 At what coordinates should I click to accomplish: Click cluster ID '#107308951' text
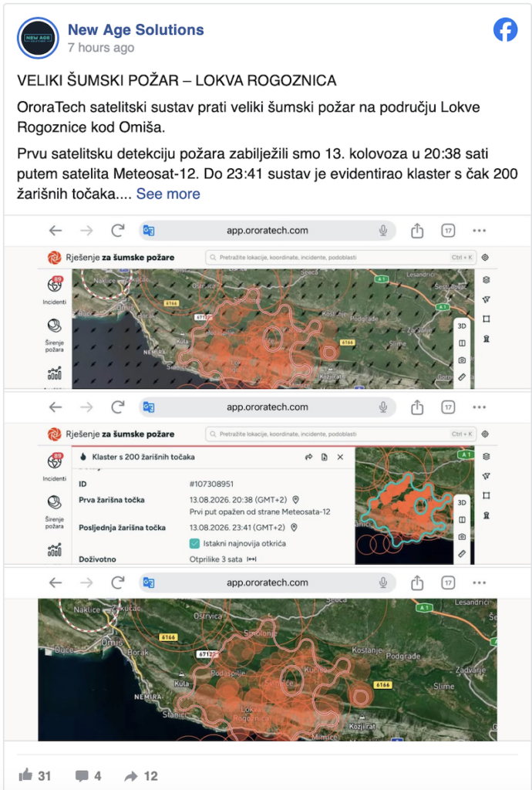click(211, 484)
